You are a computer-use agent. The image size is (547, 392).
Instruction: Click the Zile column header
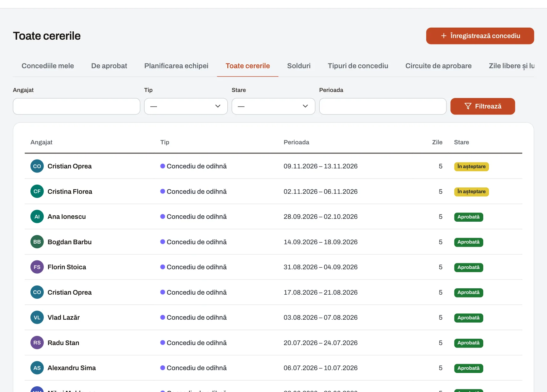pos(437,142)
